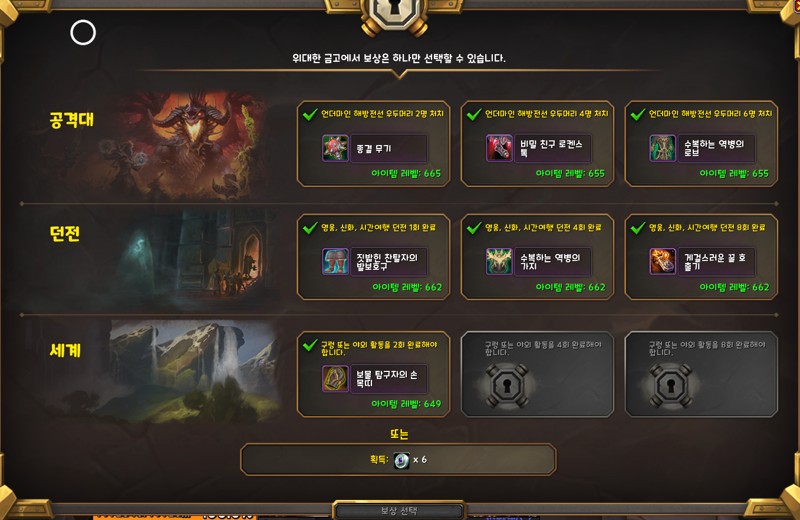This screenshot has width=800, height=520.
Task: Click the locked world slot requiring 4 activities
Action: click(537, 374)
